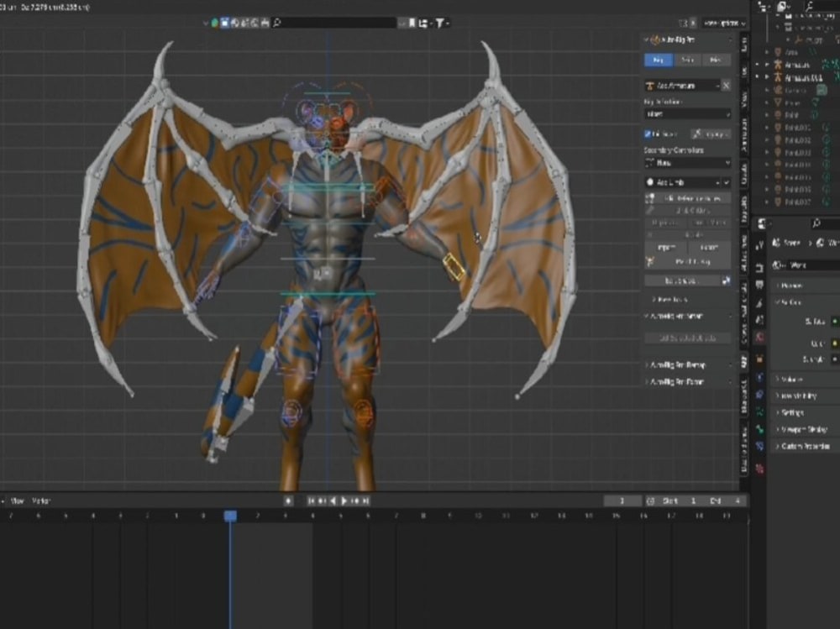Toggle selectability of the Armature in the outliner
Image resolution: width=840 pixels, height=629 pixels.
(x=835, y=66)
